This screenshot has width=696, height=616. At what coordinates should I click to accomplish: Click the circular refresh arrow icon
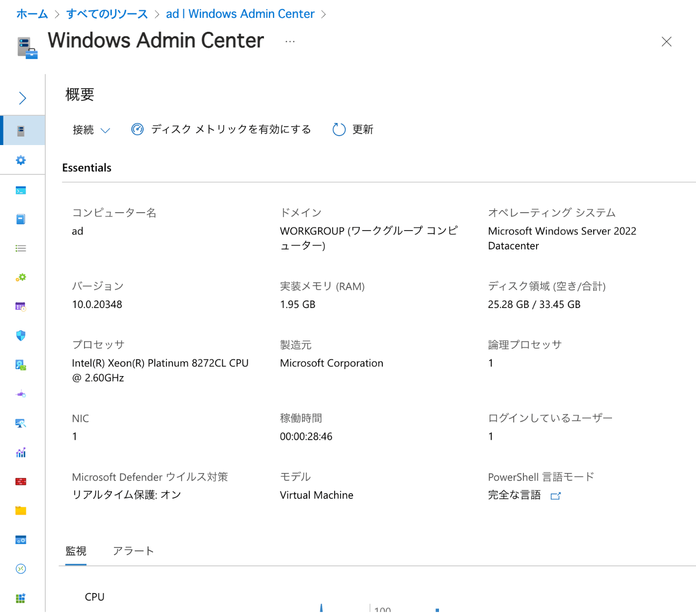click(x=339, y=130)
